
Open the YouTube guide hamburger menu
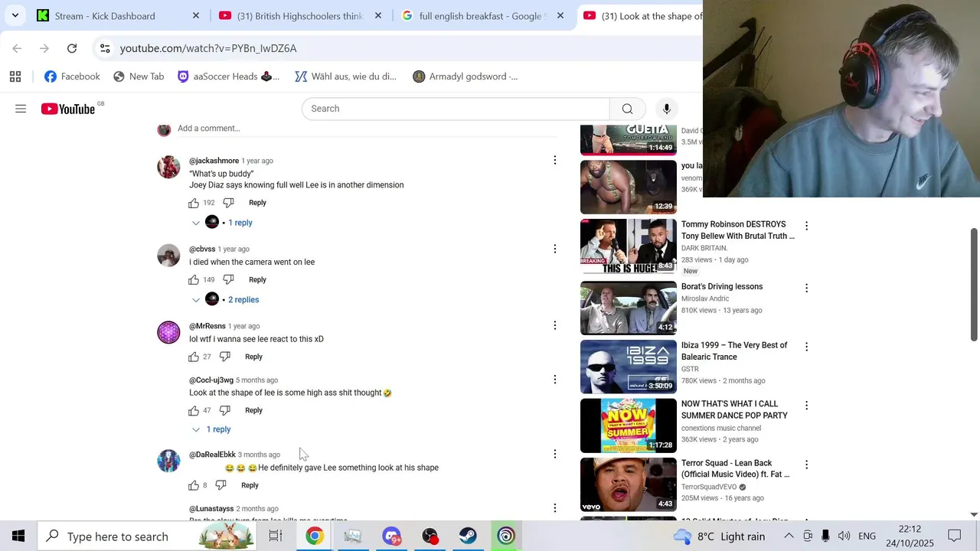click(x=21, y=109)
